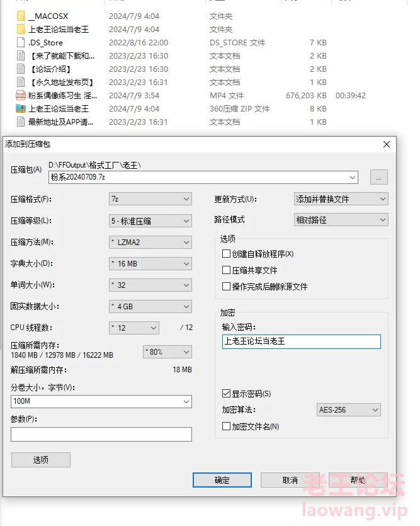Open the 单词大小 32 dropdown
Viewport: 420px width, 526px height.
point(150,285)
